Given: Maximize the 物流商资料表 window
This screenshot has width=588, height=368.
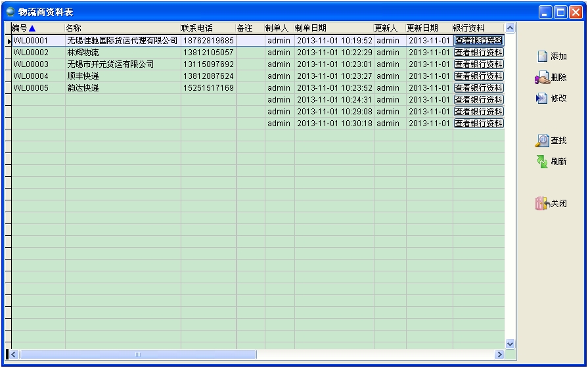Looking at the screenshot, I should click(x=560, y=11).
